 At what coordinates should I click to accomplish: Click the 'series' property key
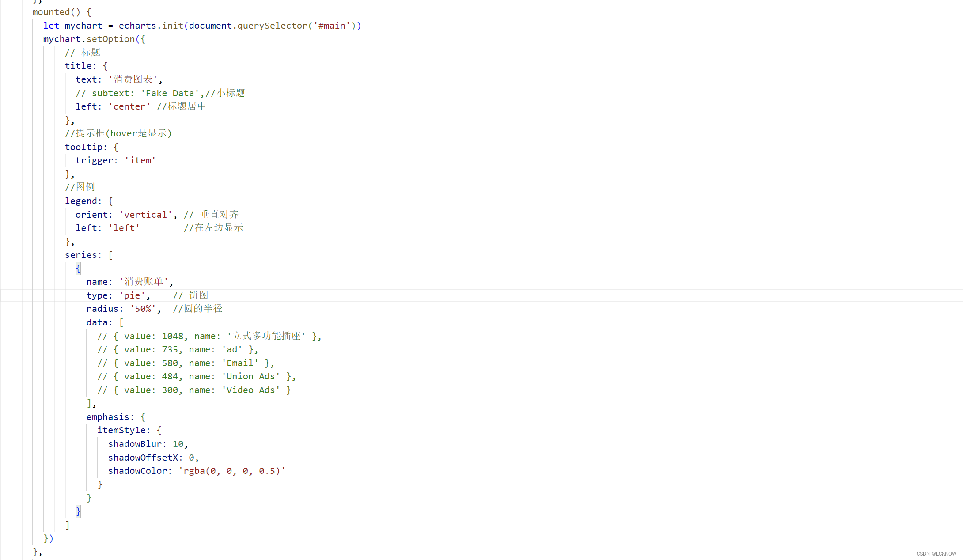[x=80, y=255]
